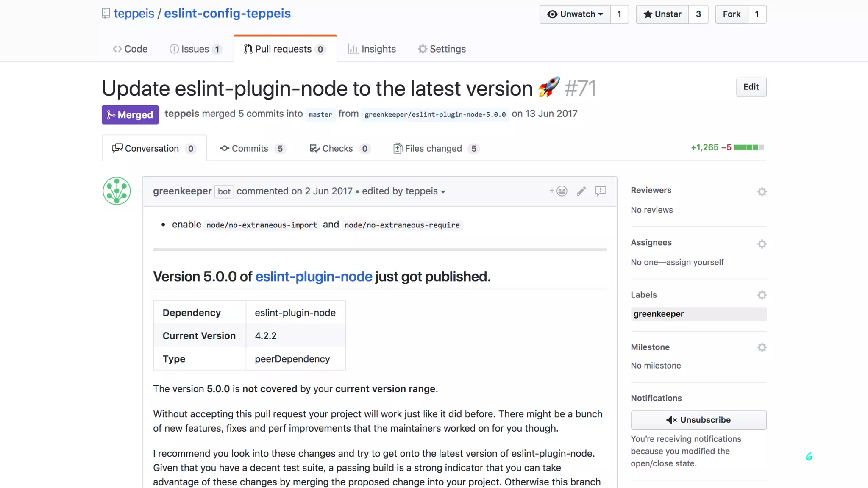
Task: Click the Unstar button
Action: tap(662, 14)
